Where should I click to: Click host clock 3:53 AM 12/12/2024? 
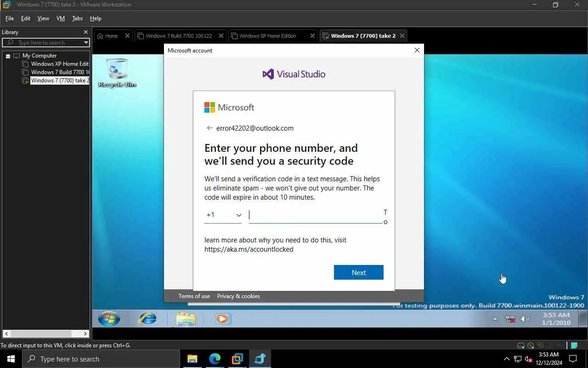point(548,359)
